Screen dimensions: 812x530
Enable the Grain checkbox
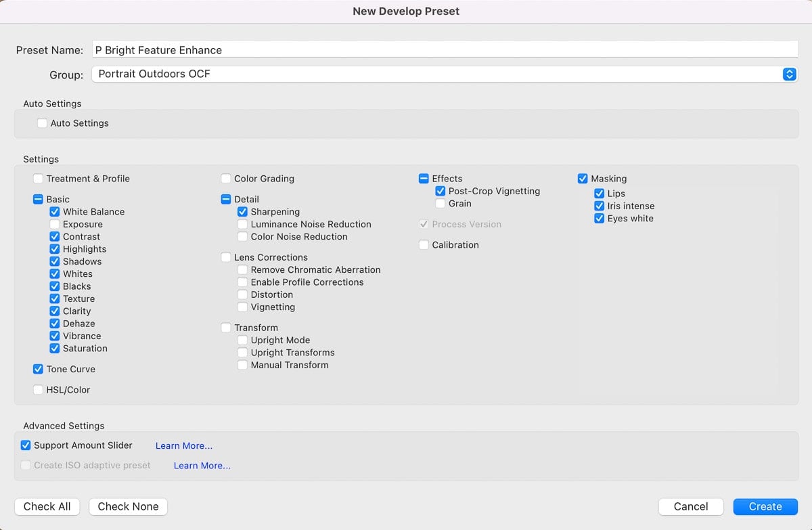click(441, 204)
